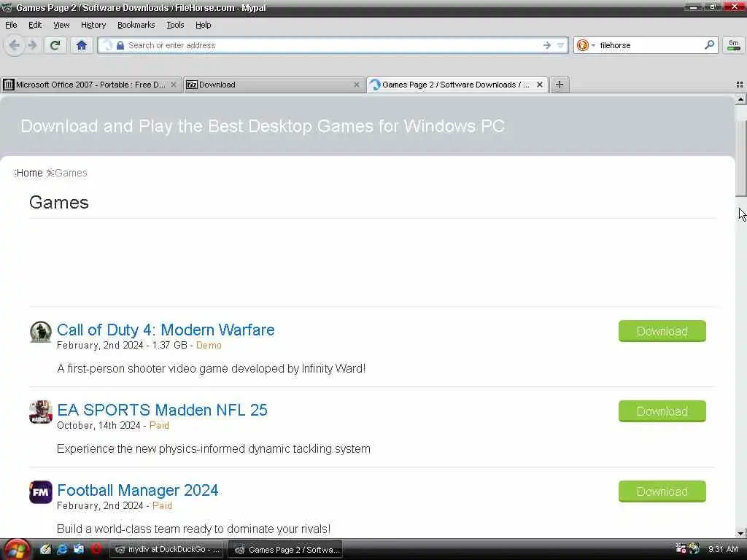Viewport: 747px width, 560px height.
Task: Click the red Opera quick launch icon
Action: (96, 550)
